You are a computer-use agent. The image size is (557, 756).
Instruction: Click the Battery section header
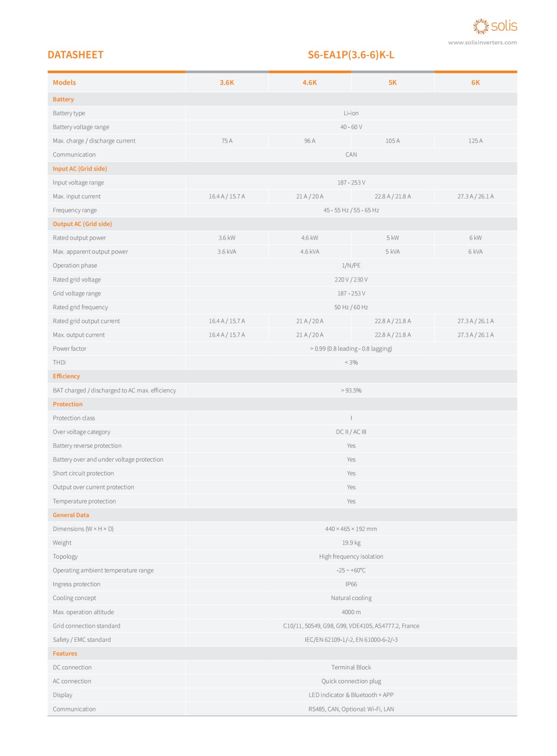[x=63, y=99]
